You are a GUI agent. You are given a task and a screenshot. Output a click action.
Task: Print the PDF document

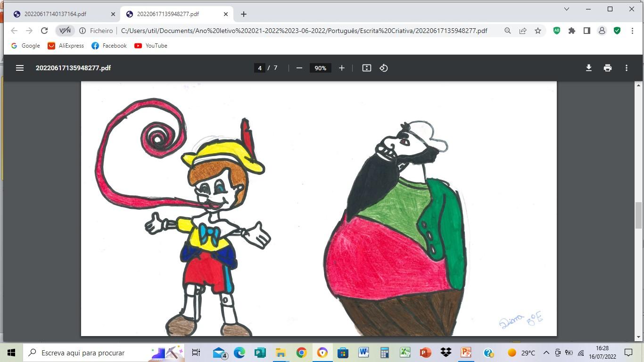click(x=608, y=68)
